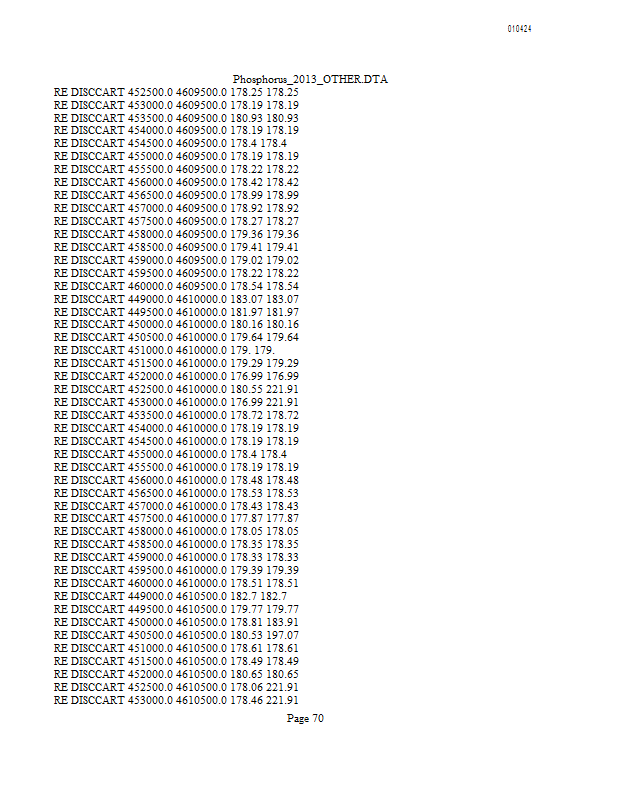Select the line with 449000.0 4610000.0 183.07
618x800 pixels.
pos(176,299)
